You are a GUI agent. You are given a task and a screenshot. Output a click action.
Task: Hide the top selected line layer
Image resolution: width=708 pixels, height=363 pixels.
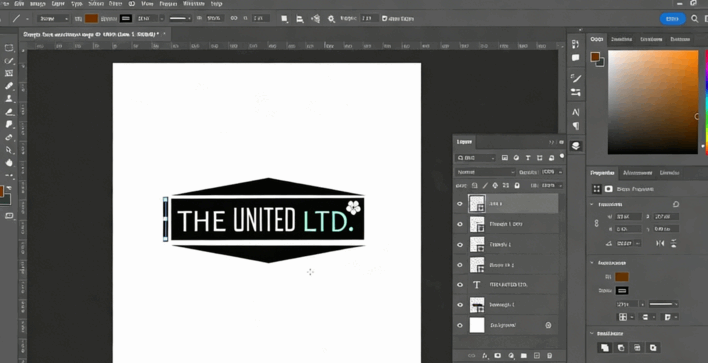460,204
